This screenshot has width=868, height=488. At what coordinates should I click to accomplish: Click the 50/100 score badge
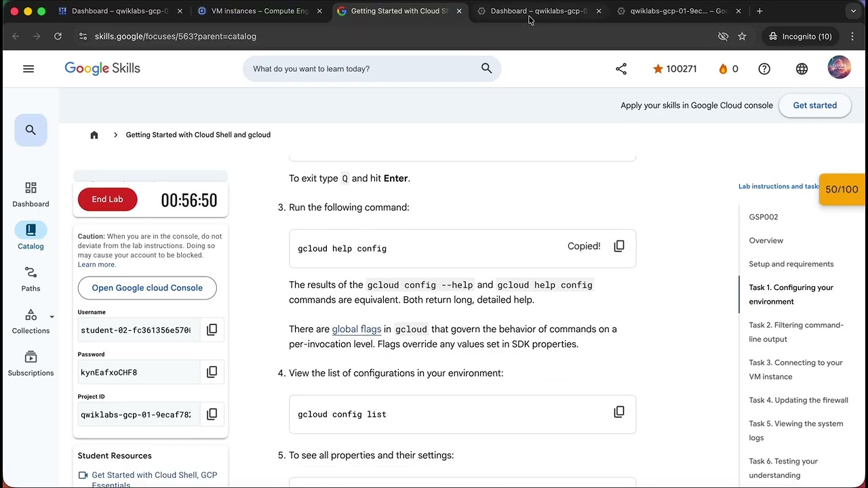[842, 189]
